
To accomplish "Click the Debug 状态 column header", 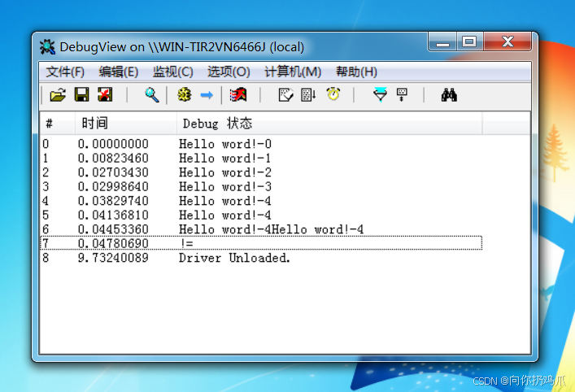I will click(x=329, y=123).
